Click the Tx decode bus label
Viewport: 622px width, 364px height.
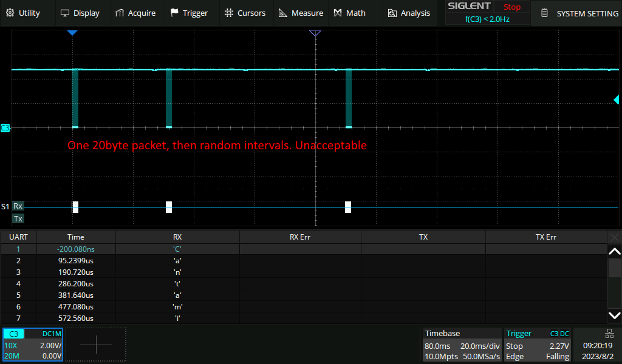pyautogui.click(x=18, y=218)
